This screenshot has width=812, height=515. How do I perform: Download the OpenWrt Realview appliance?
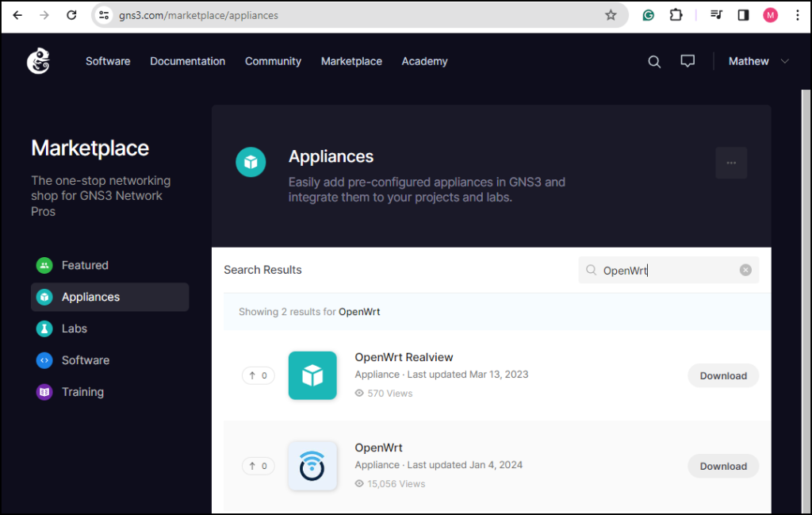click(723, 375)
